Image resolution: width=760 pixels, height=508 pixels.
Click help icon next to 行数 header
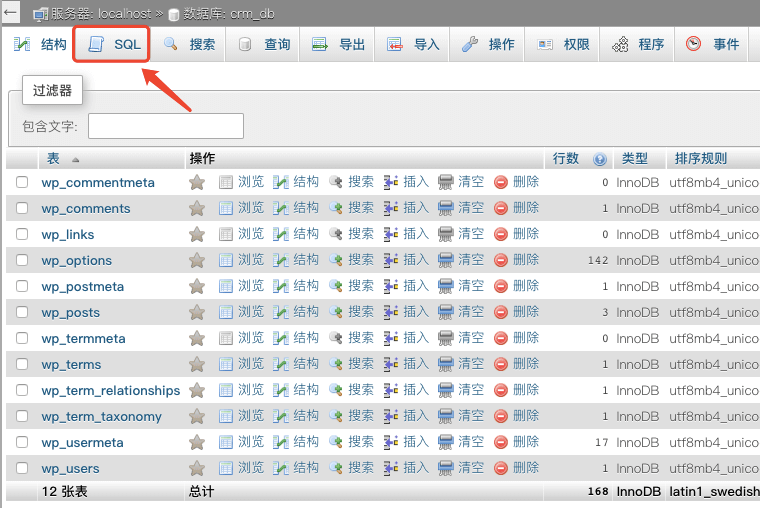tap(600, 159)
